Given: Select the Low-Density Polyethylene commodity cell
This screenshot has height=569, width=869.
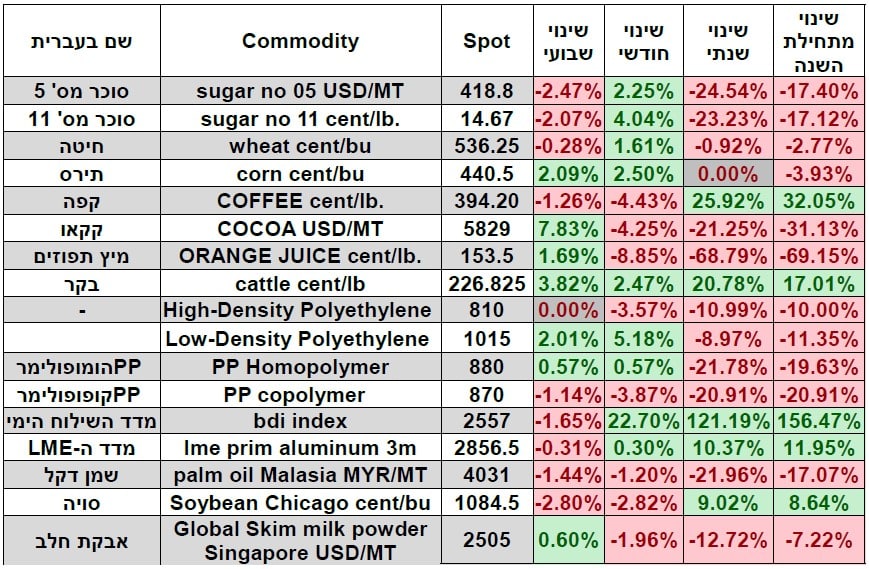Looking at the screenshot, I should click(x=300, y=338).
